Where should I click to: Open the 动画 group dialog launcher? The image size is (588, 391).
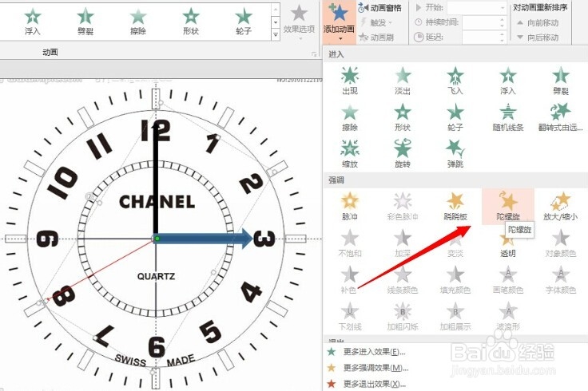[314, 54]
